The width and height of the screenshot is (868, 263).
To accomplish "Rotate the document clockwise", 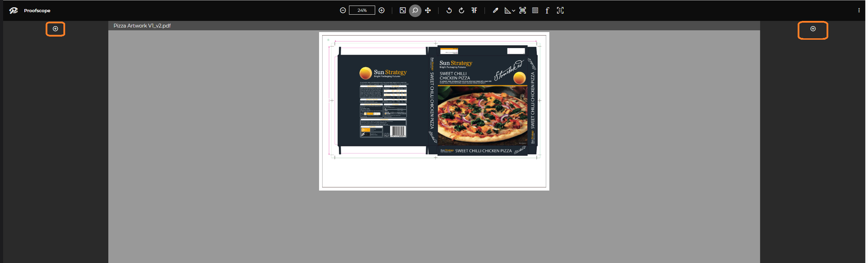I will (462, 10).
